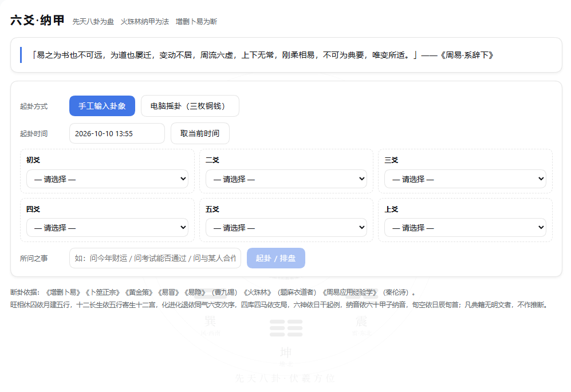This screenshot has height=392, width=571.
Task: Click the 起卦方式 label
Action: [x=34, y=106]
